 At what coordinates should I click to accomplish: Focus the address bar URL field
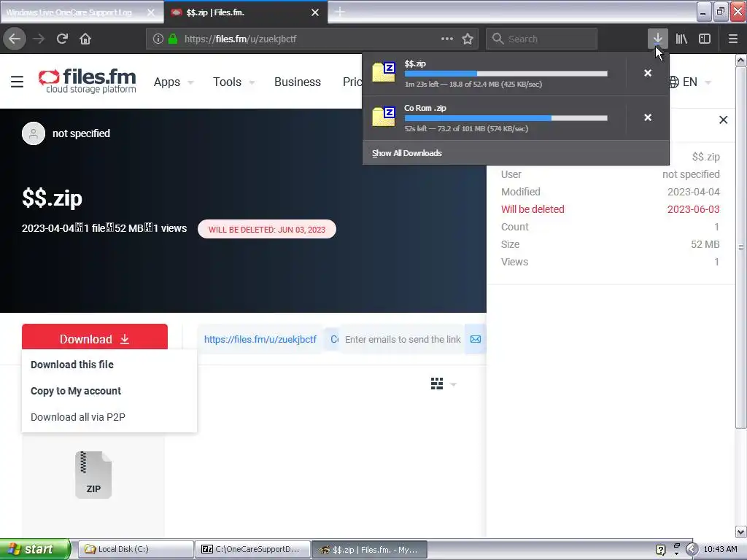pyautogui.click(x=311, y=39)
